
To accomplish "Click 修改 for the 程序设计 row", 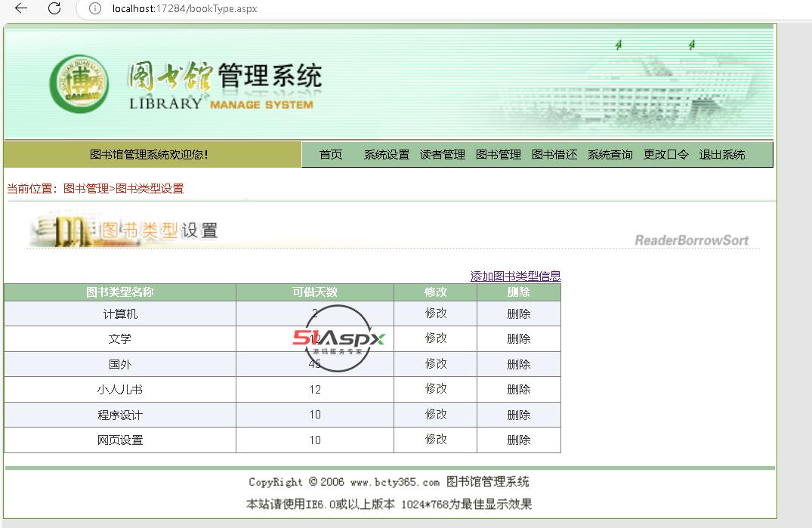I will [436, 415].
